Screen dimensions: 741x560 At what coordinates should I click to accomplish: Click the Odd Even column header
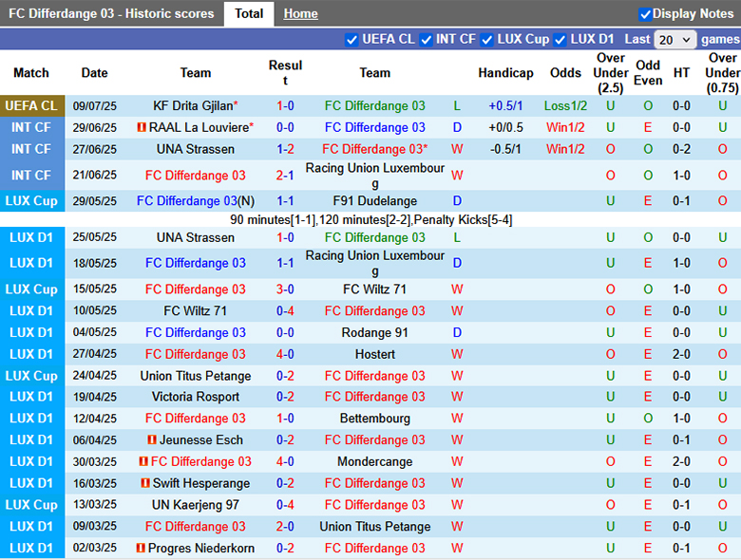(648, 73)
